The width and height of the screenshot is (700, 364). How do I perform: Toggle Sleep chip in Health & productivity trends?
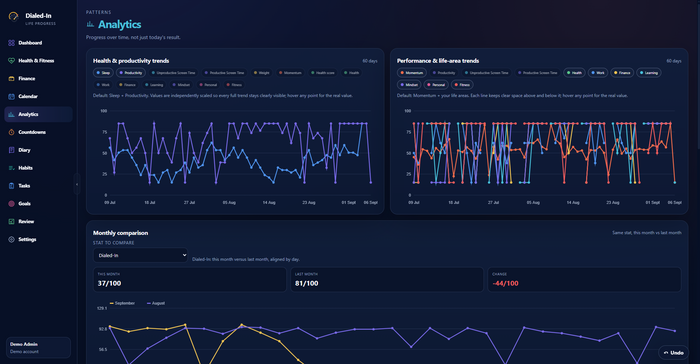(x=103, y=73)
